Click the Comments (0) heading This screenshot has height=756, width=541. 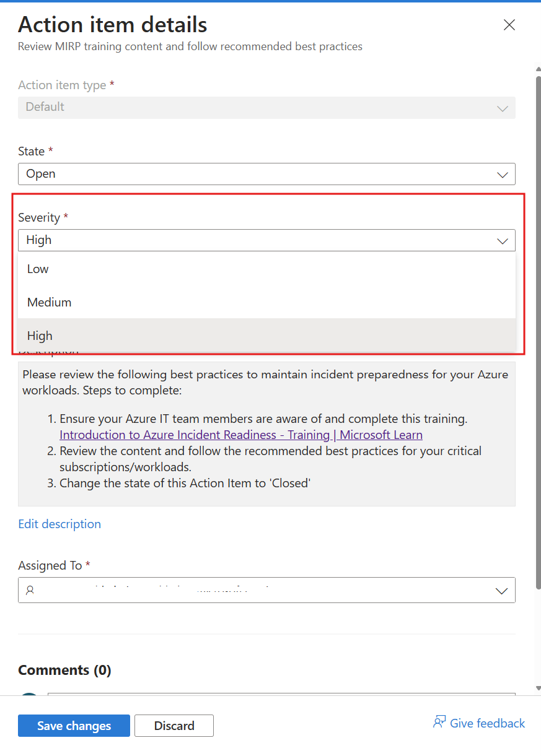[64, 670]
